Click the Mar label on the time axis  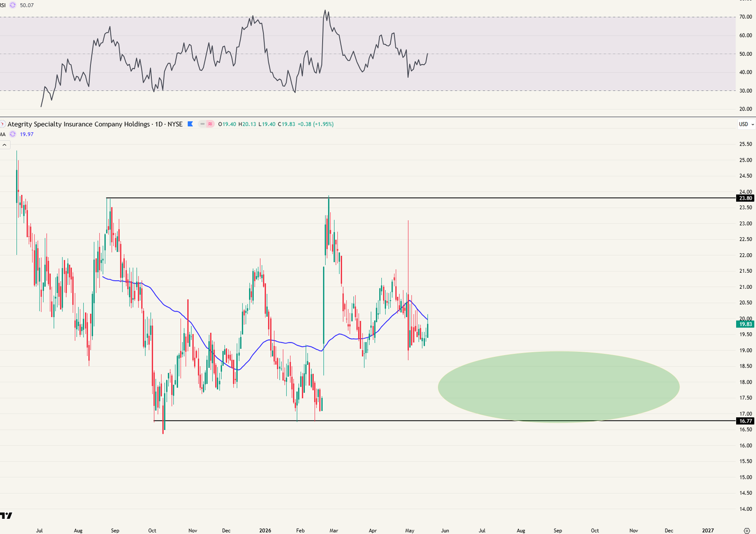tap(334, 531)
